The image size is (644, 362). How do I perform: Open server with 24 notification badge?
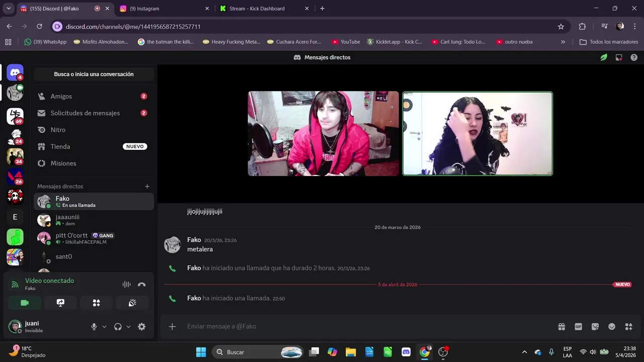pyautogui.click(x=15, y=136)
